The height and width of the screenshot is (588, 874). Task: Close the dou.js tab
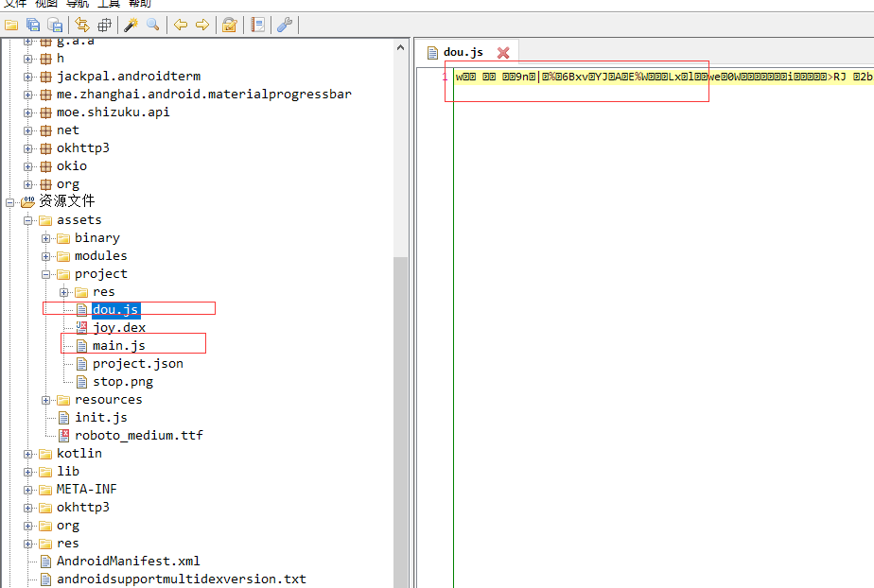[x=503, y=53]
